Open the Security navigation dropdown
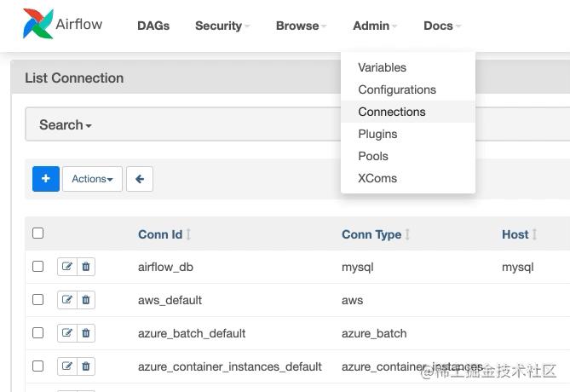 coord(222,26)
